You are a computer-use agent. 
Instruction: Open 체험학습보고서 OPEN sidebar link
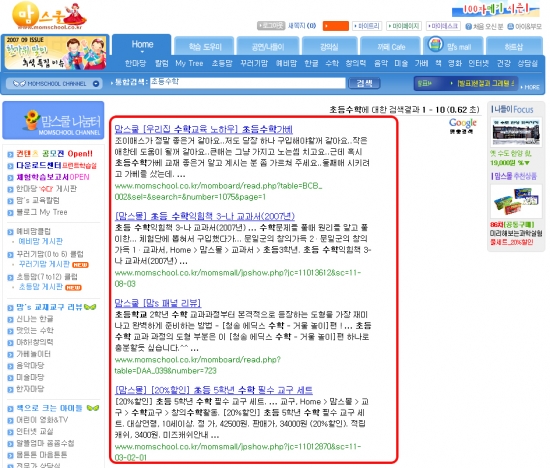[53, 177]
